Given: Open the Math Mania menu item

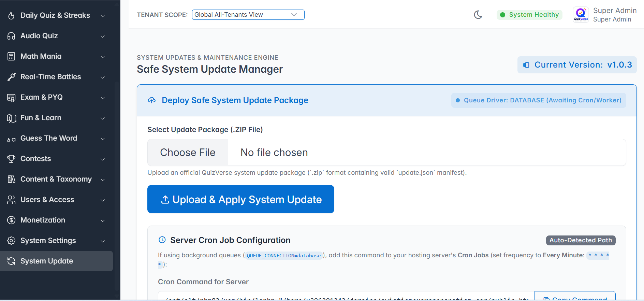Looking at the screenshot, I should coord(56,56).
